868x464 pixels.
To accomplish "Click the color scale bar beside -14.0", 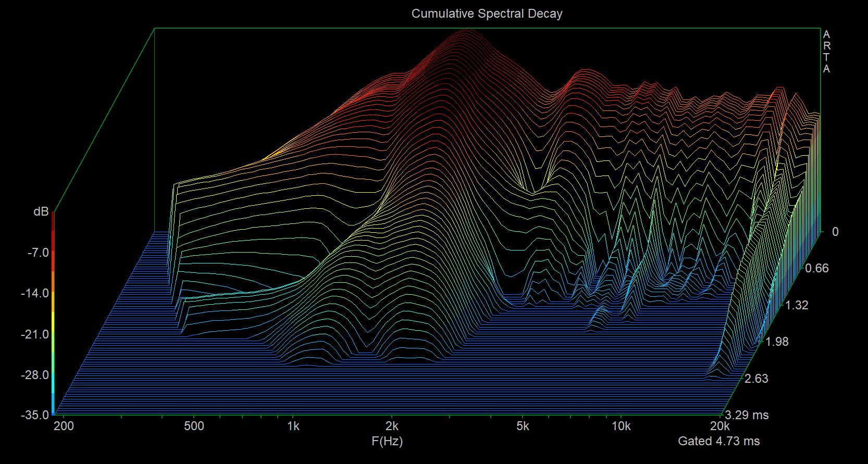I will (53, 293).
